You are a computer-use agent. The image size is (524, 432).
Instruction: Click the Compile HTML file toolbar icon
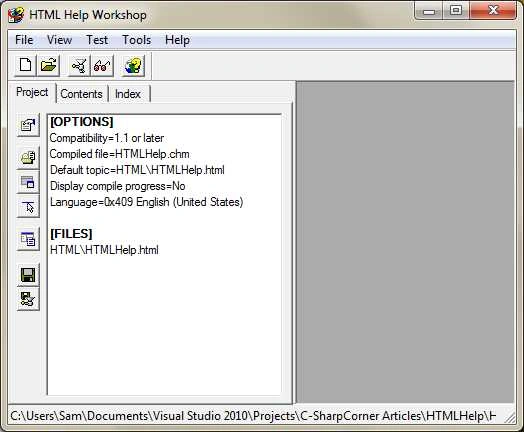[79, 65]
